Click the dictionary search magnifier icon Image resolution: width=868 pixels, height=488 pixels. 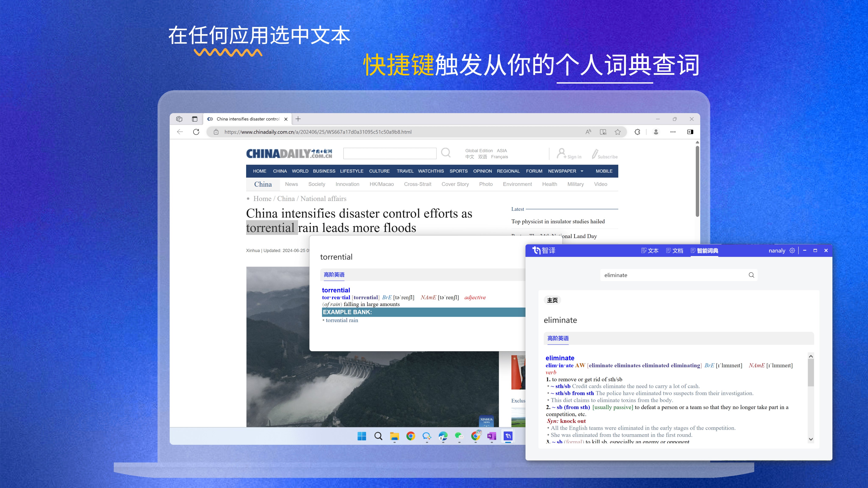751,275
